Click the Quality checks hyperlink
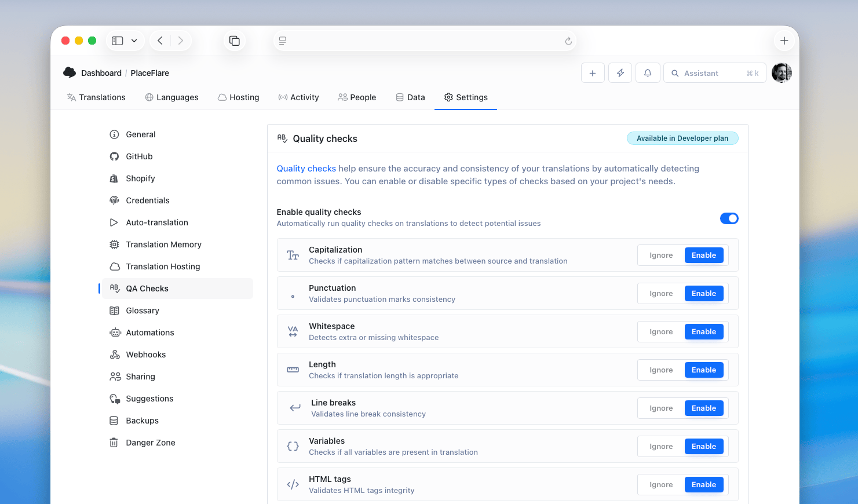 [306, 169]
